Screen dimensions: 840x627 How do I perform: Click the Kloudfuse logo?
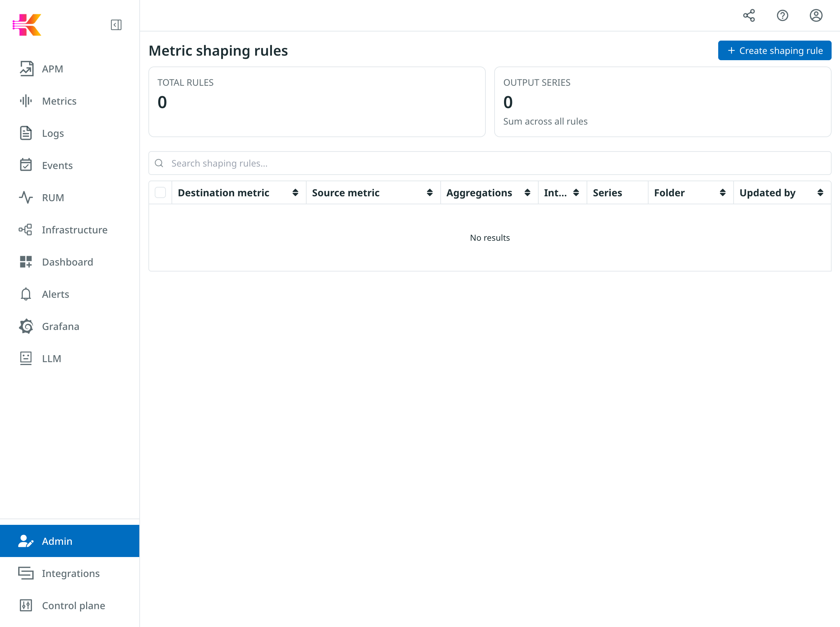pyautogui.click(x=27, y=25)
